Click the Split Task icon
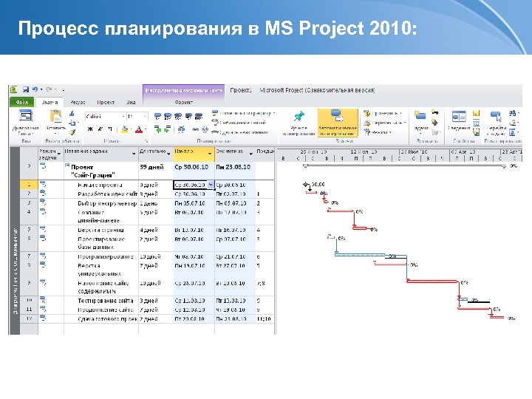 (182, 129)
